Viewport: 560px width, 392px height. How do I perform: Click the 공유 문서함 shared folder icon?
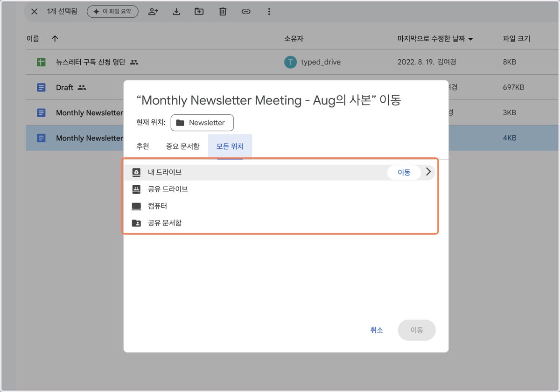136,223
